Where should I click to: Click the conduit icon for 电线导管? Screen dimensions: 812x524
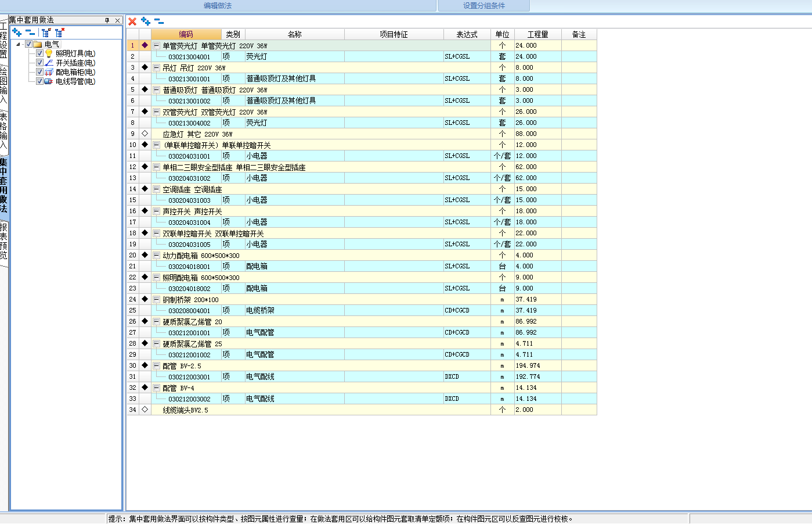click(x=49, y=81)
